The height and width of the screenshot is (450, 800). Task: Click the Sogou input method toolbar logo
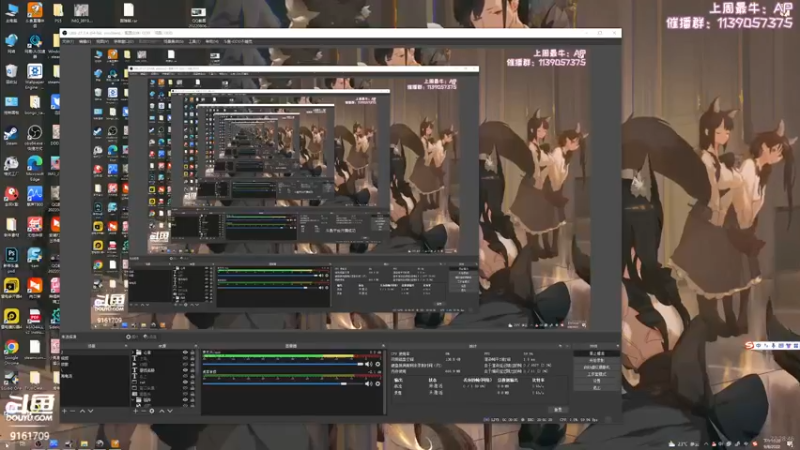click(x=749, y=345)
